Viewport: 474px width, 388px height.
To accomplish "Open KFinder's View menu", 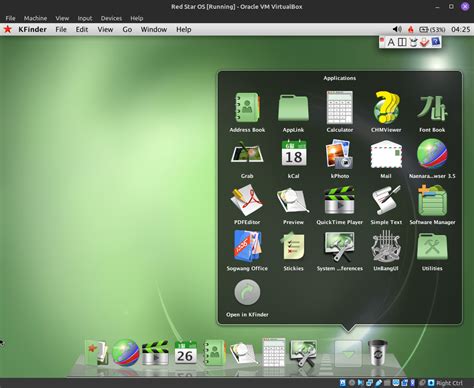I will (105, 29).
